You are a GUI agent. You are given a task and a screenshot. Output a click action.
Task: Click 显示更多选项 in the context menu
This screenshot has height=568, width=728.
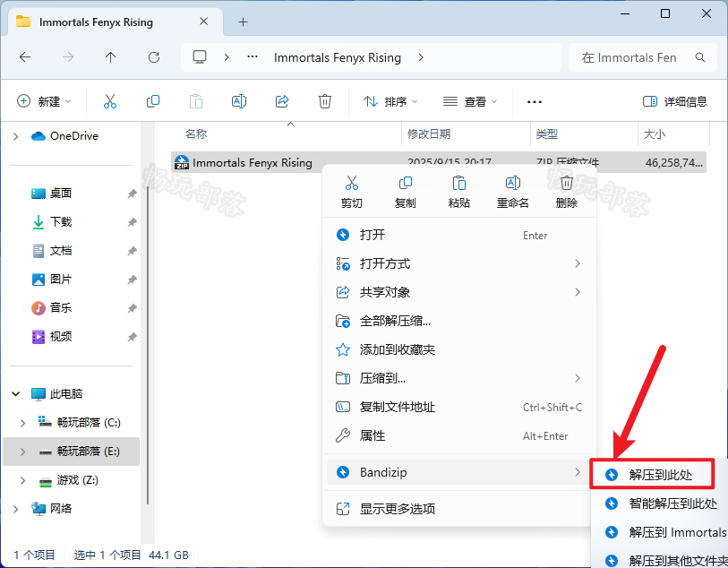pyautogui.click(x=459, y=509)
